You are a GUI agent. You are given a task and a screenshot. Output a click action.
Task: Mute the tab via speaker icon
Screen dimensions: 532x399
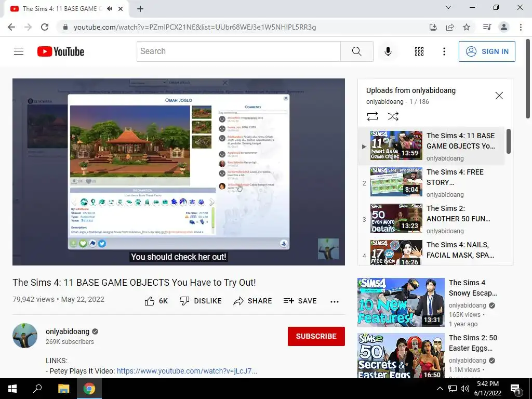[109, 9]
